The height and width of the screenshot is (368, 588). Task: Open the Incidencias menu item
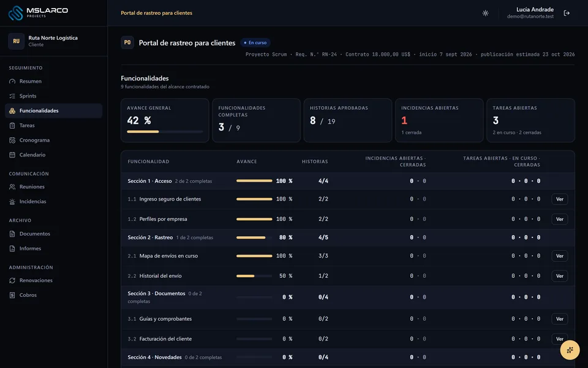pyautogui.click(x=54, y=201)
